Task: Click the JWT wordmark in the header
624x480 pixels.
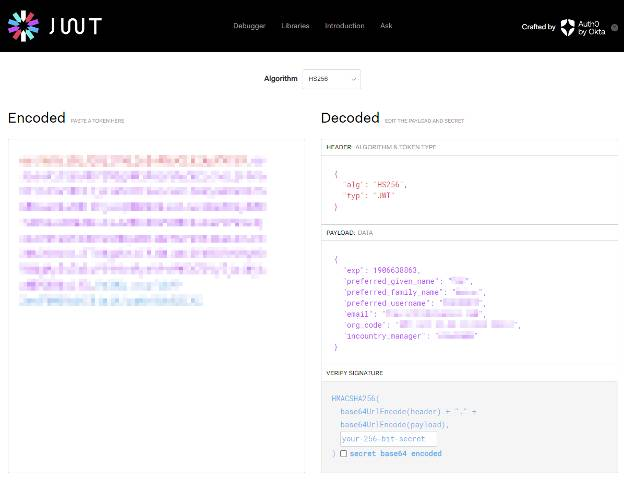Action: [x=76, y=26]
